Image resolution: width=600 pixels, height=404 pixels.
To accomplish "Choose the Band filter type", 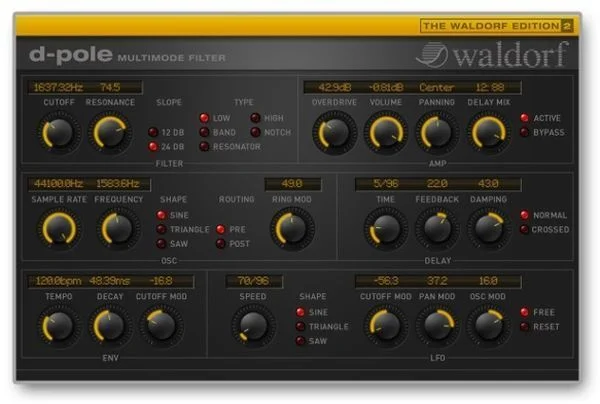I will tap(204, 132).
